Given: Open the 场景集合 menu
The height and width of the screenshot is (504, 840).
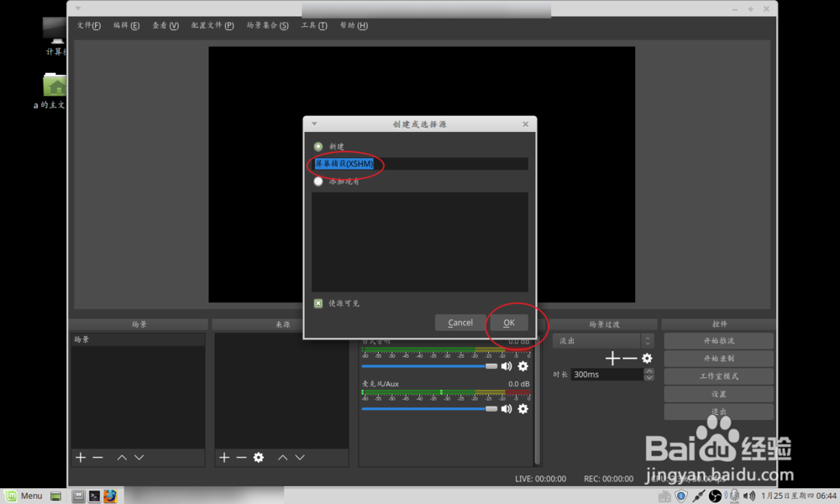Looking at the screenshot, I should pos(267,25).
